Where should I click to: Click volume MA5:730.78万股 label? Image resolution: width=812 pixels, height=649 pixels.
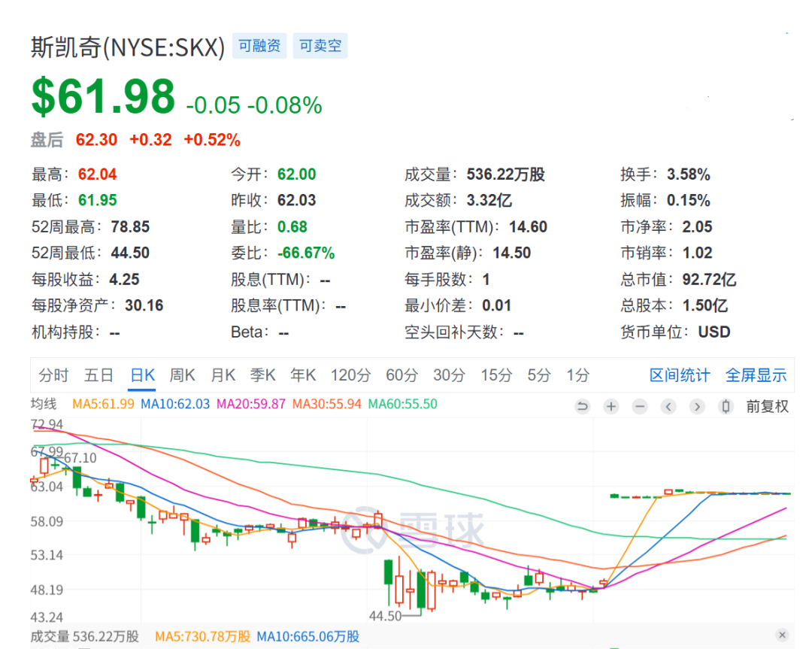(x=202, y=636)
